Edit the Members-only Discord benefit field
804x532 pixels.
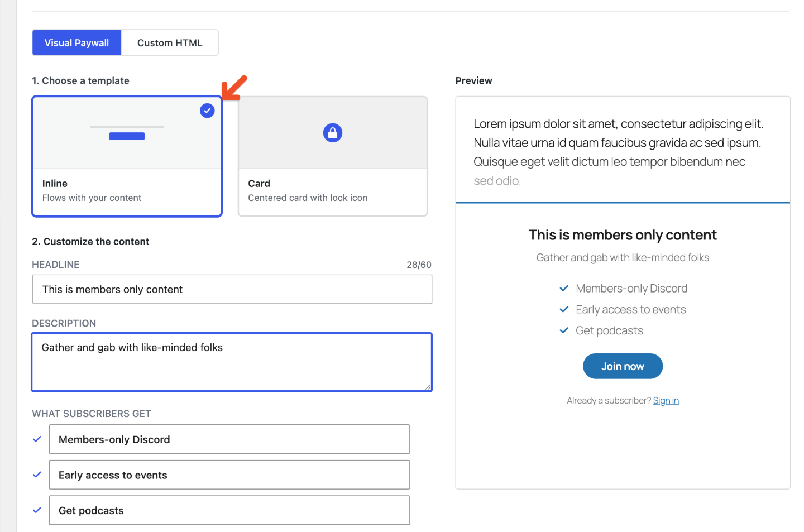pyautogui.click(x=229, y=439)
